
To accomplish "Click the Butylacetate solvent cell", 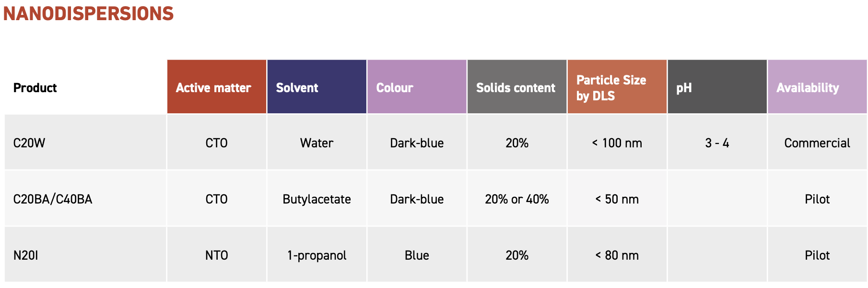I will pos(317,199).
